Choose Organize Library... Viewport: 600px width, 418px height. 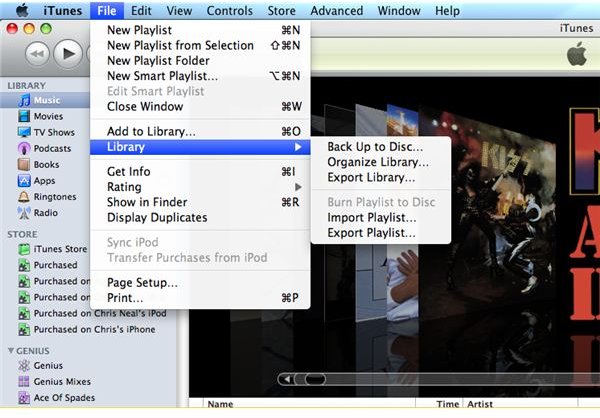(381, 162)
